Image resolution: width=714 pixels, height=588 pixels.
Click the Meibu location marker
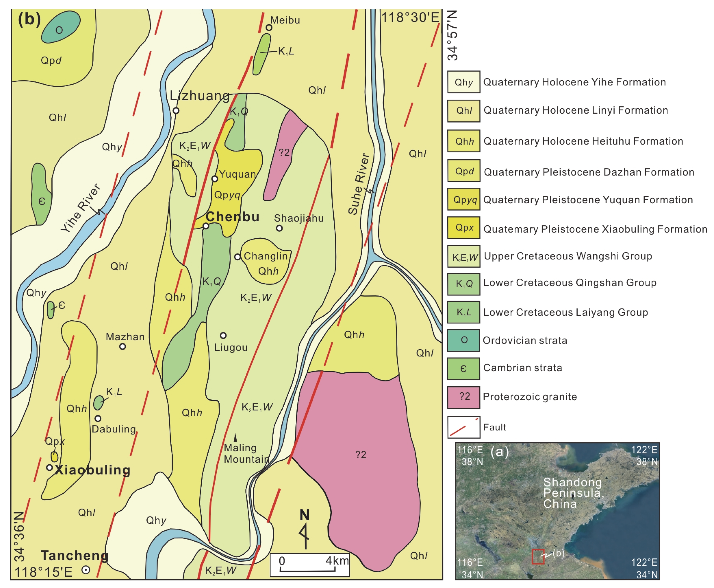click(x=269, y=27)
